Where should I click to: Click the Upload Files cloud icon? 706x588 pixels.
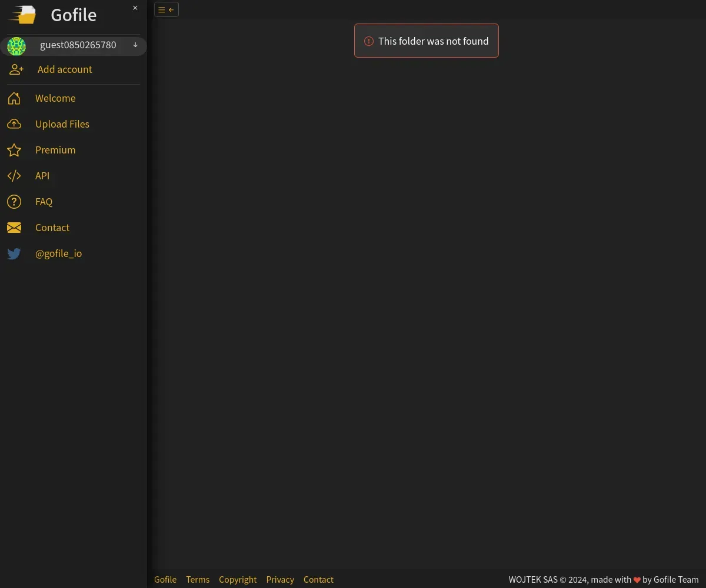pyautogui.click(x=14, y=124)
